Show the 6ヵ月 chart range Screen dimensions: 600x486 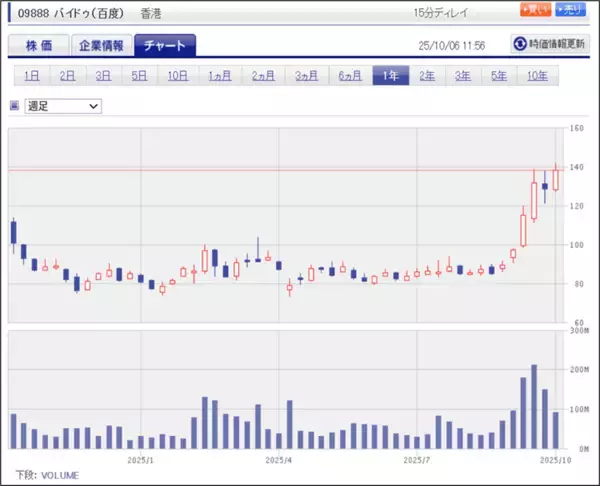coord(348,76)
